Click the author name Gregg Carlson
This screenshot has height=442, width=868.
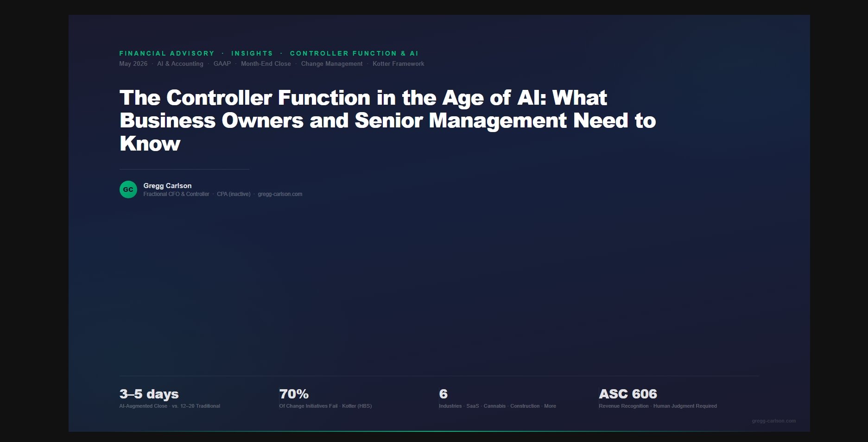coord(167,185)
